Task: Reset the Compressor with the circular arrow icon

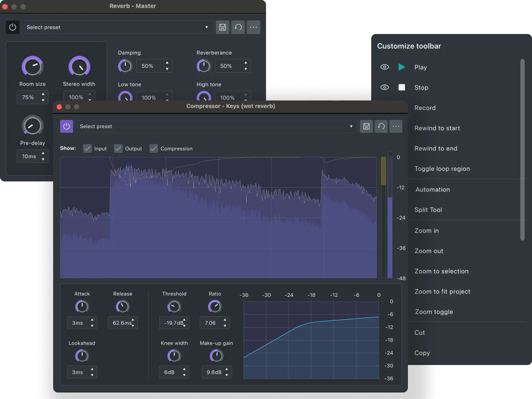Action: 381,126
